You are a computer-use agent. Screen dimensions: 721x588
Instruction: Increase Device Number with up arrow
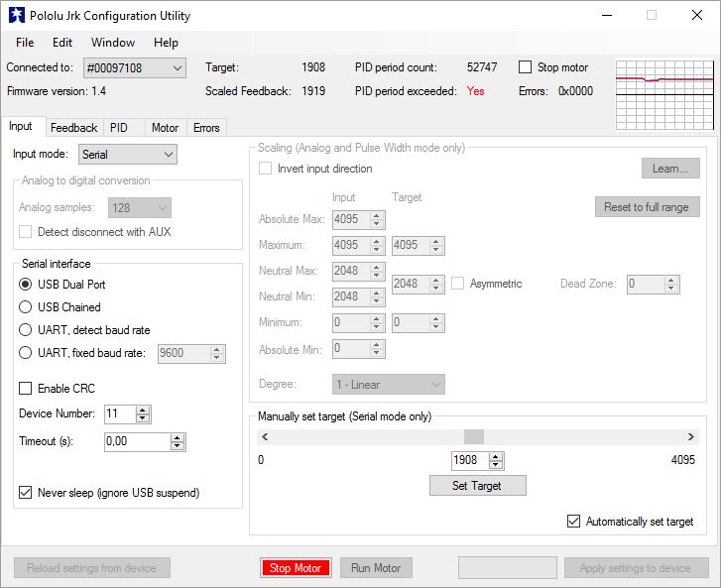tap(143, 410)
